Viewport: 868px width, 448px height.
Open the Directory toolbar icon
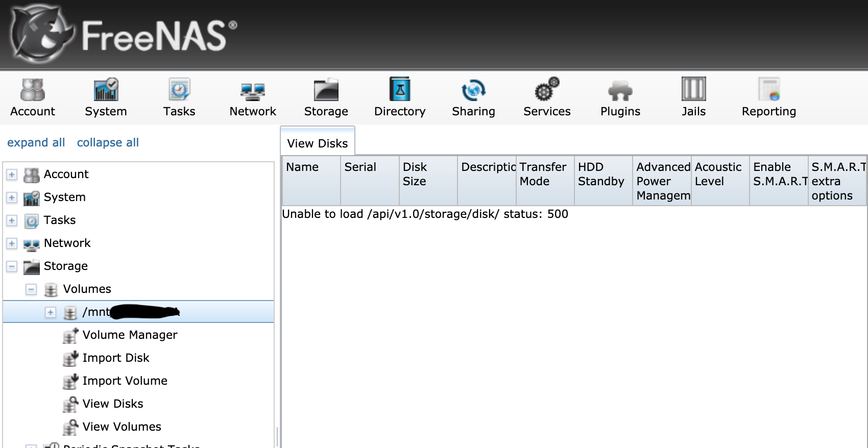(400, 89)
